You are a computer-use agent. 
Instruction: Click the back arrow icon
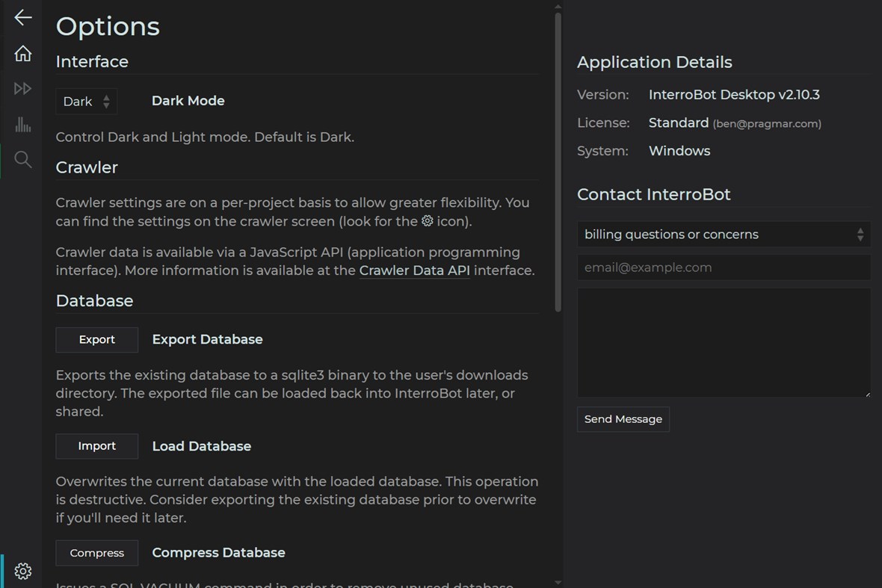click(23, 17)
